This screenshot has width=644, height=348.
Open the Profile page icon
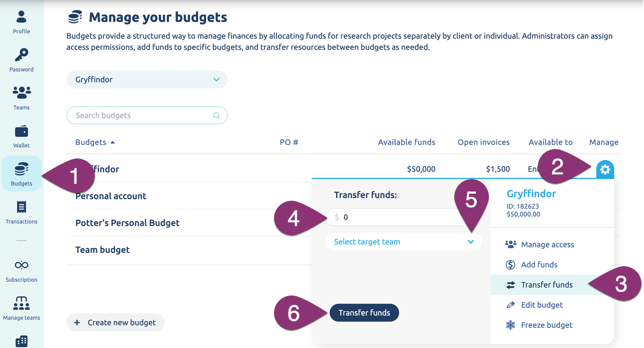coord(21,17)
